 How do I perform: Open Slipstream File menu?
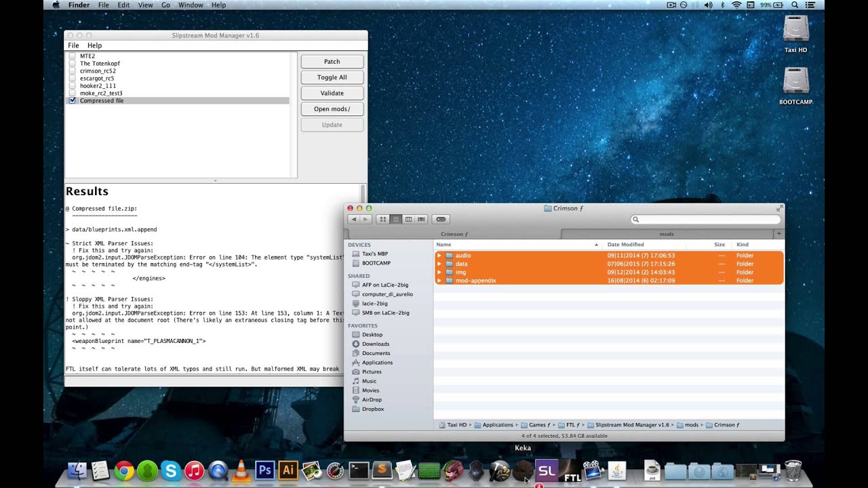point(73,45)
